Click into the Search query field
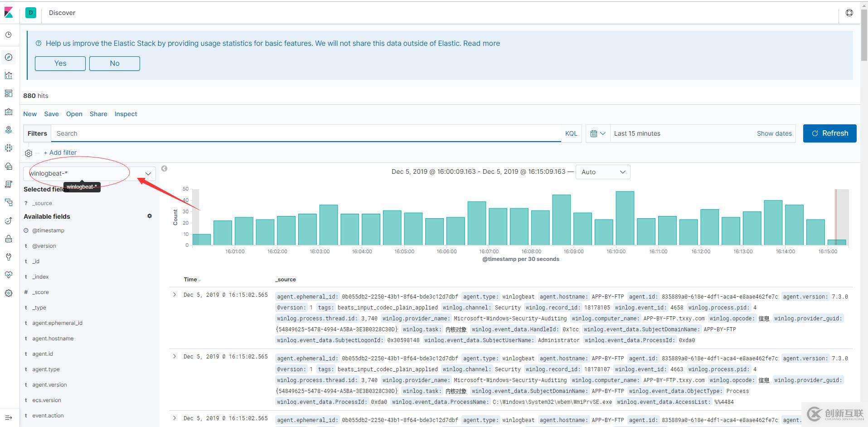This screenshot has height=427, width=868. tap(306, 133)
